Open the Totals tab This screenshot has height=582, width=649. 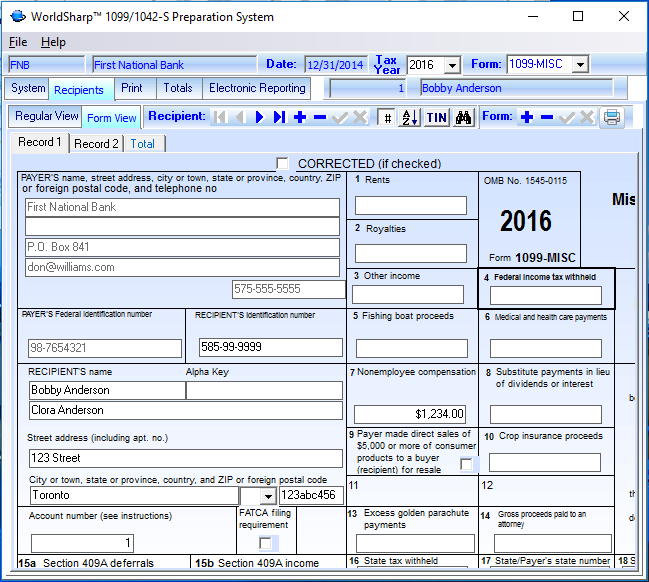178,88
